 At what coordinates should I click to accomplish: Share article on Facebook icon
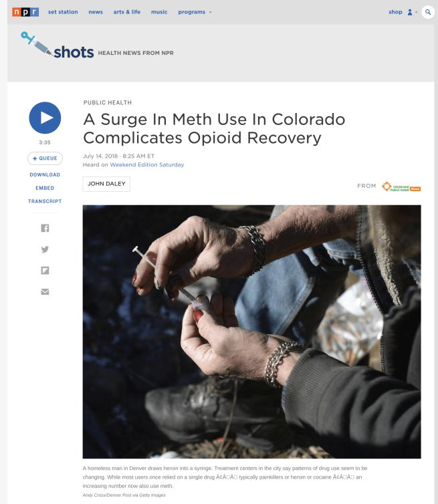click(45, 228)
